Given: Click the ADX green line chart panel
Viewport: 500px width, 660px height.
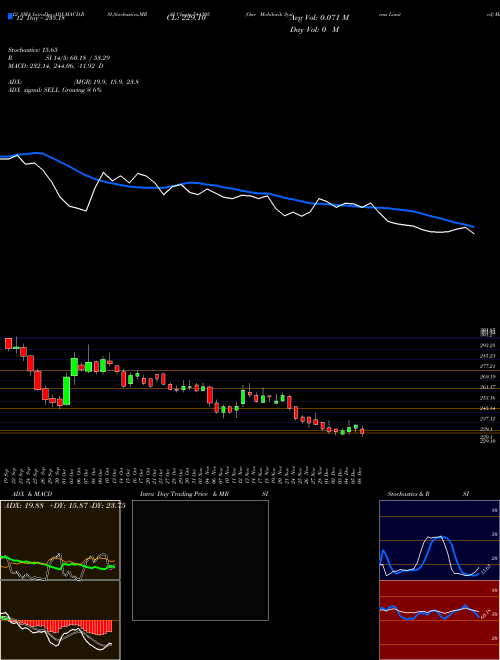Looking at the screenshot, I should pyautogui.click(x=60, y=540).
